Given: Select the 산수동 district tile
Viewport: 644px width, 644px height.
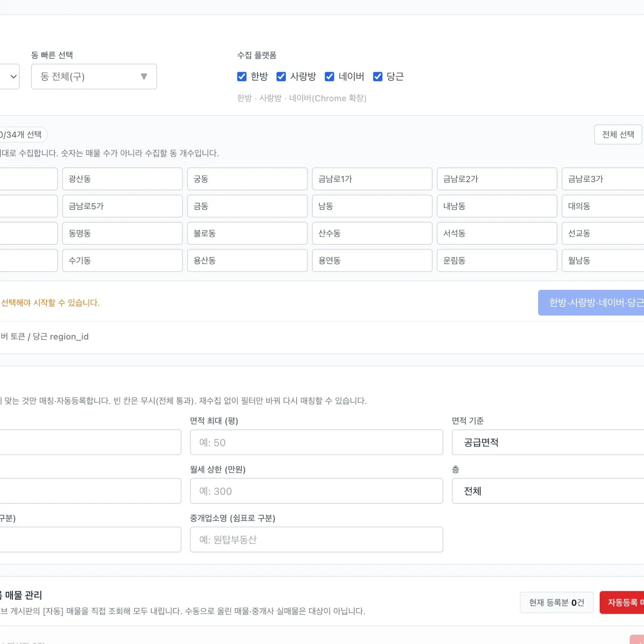Looking at the screenshot, I should (372, 233).
